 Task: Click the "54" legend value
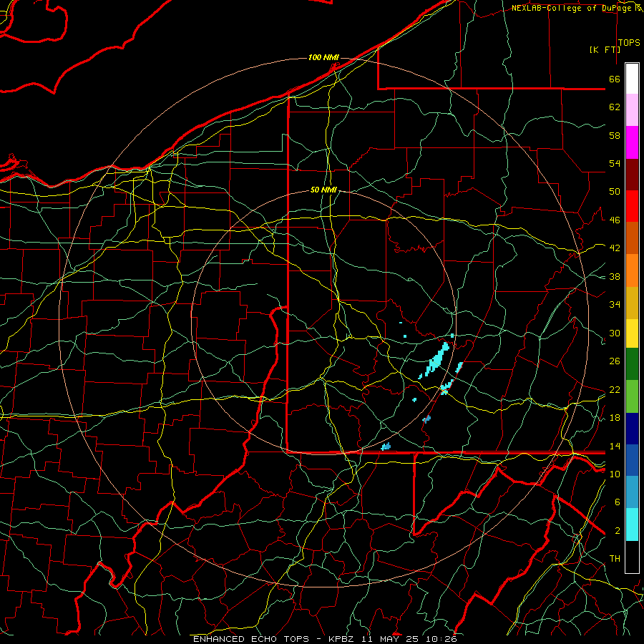[615, 163]
